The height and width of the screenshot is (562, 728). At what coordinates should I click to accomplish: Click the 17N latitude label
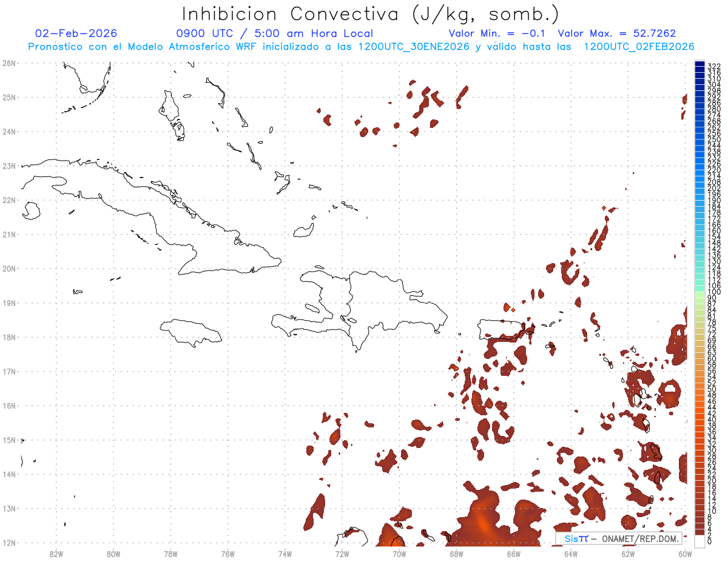tap(10, 371)
